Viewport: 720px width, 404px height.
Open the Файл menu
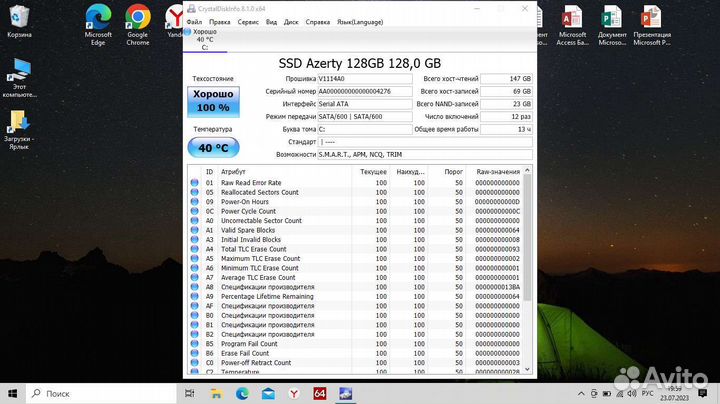click(194, 21)
